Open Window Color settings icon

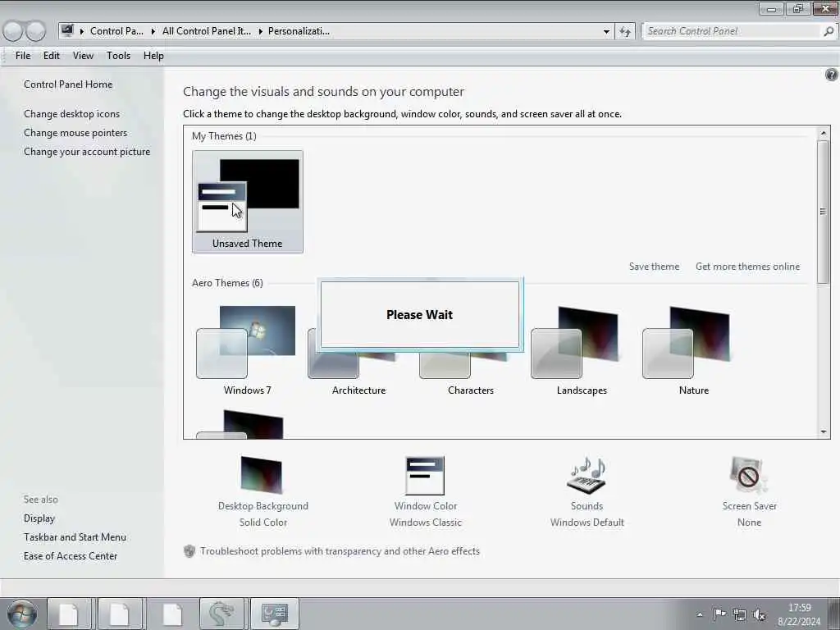425,475
